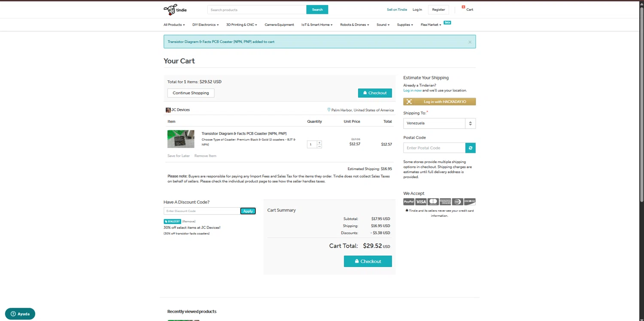Open the Camera Equipment menu item

pos(279,25)
